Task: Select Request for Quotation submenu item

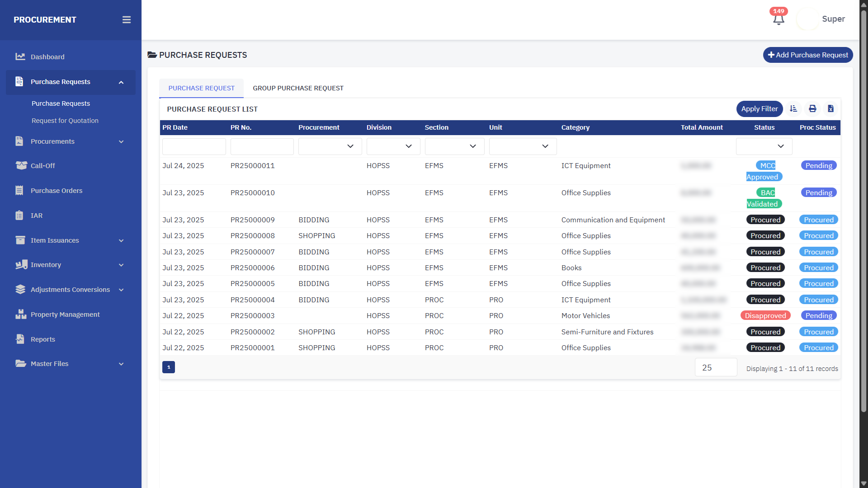Action: [65, 121]
